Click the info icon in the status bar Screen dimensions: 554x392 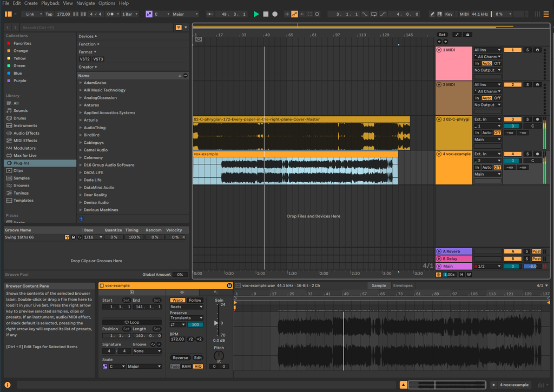point(8,385)
